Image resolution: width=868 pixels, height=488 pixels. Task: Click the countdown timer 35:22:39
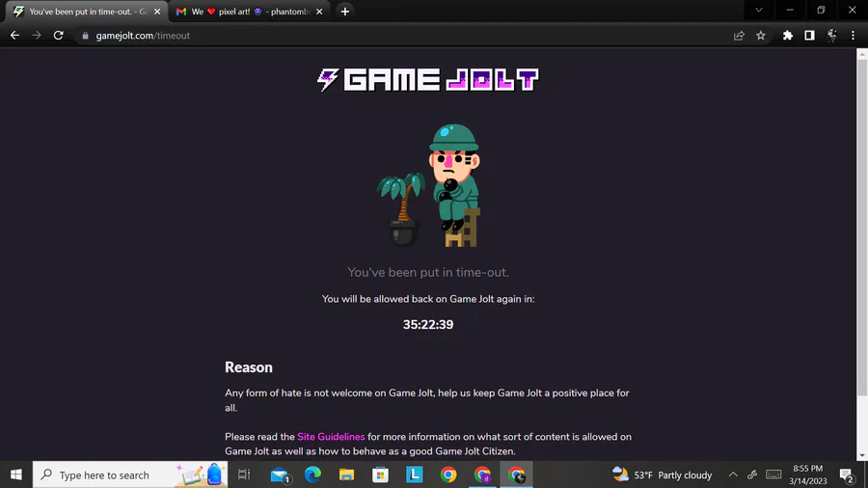[428, 325]
